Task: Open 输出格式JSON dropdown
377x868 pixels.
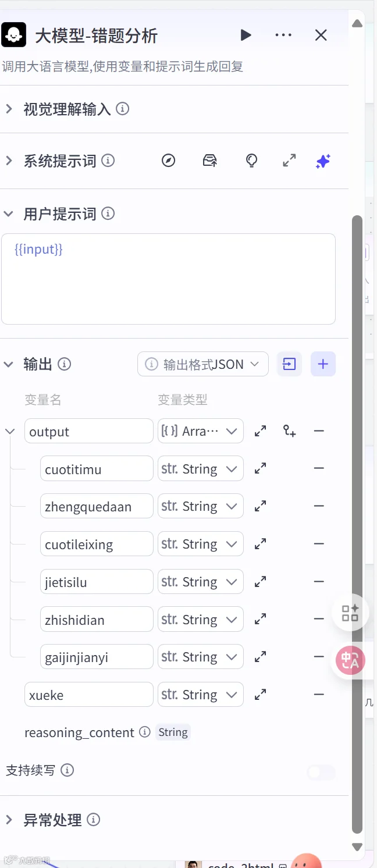Action: click(x=203, y=364)
